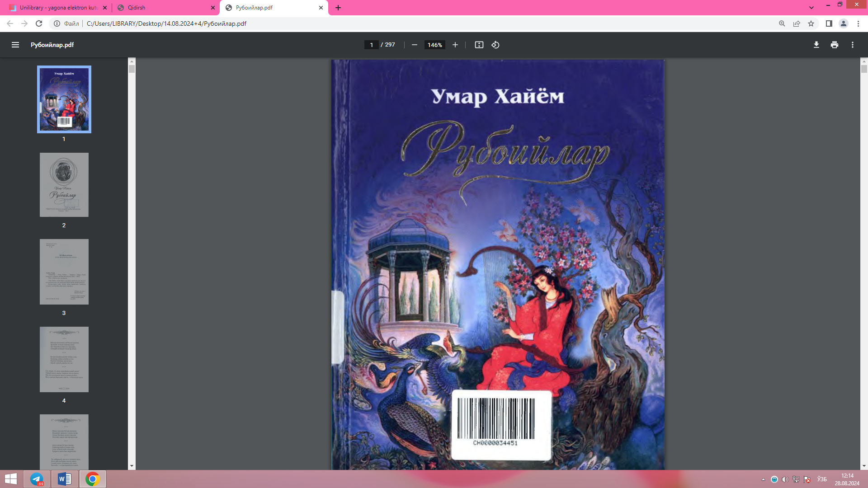Close the Рубоийлар.pdf tab

(x=321, y=8)
